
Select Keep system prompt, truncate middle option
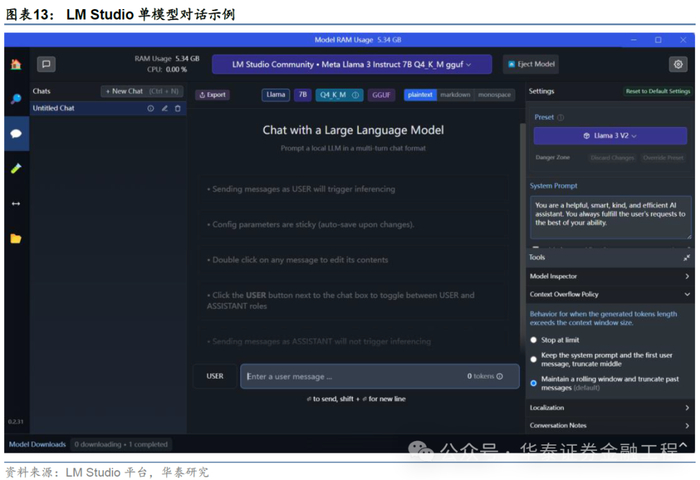coord(533,359)
